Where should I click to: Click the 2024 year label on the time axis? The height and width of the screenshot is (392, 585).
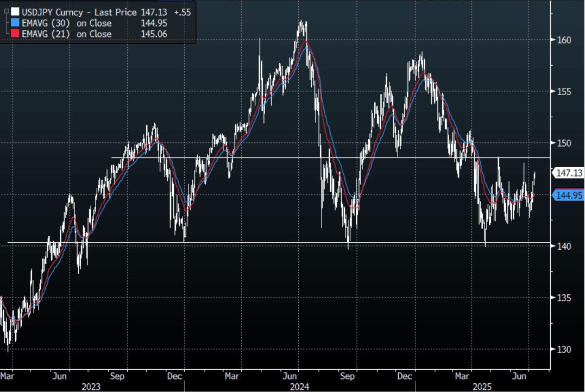[x=300, y=387]
